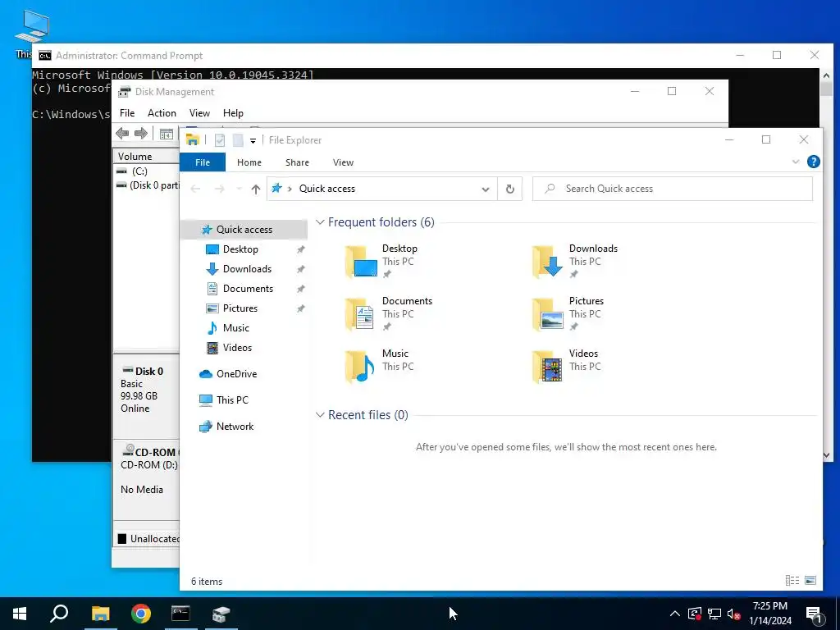
Task: Open the Music folder tile in Frequent folders
Action: (x=379, y=366)
